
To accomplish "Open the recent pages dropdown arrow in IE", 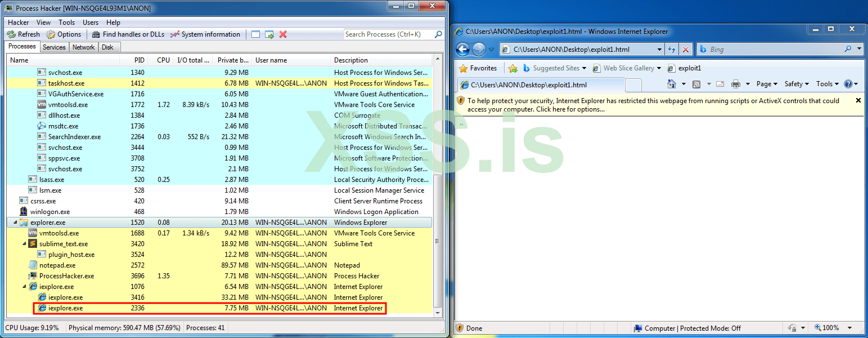I will tap(491, 50).
